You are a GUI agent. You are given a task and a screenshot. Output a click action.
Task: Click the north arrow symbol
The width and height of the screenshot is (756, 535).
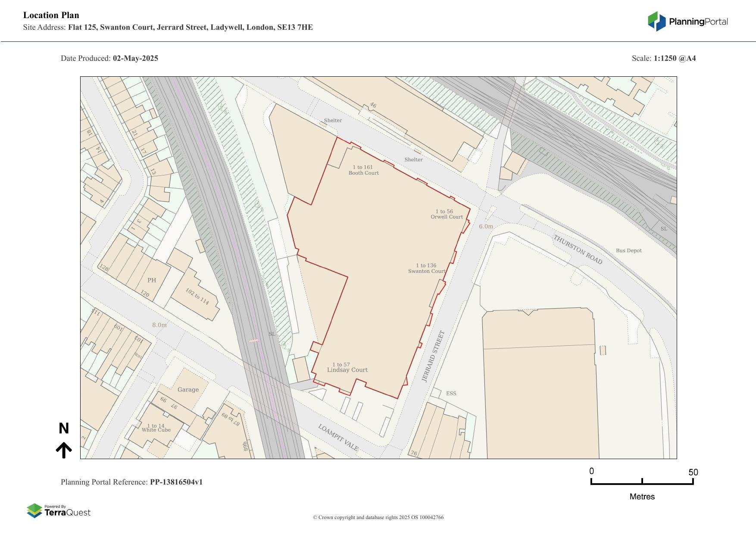click(64, 450)
